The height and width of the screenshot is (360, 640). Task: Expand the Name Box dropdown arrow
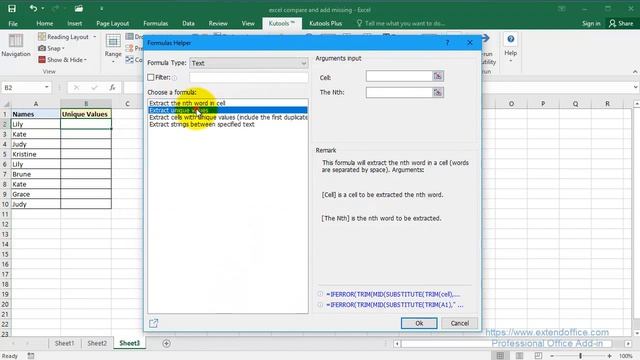(47, 87)
